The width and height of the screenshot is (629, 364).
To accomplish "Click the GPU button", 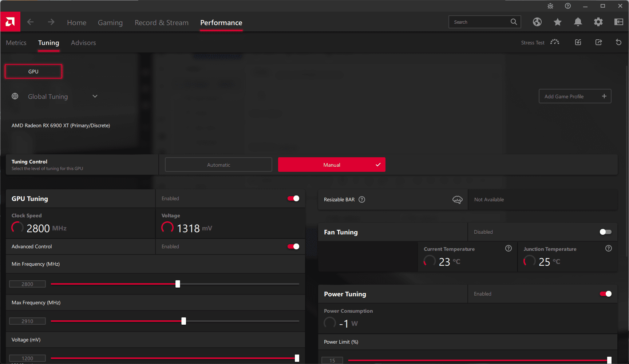I will 33,71.
